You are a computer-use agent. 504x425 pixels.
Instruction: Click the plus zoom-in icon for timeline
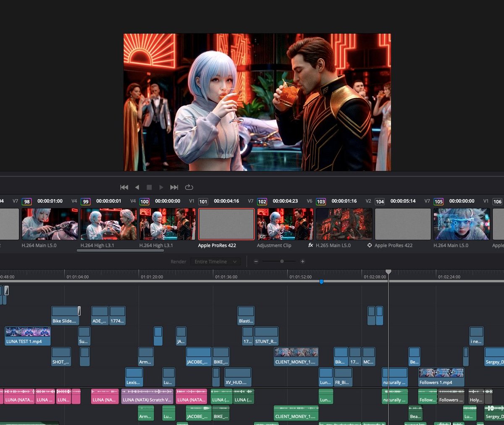[x=302, y=261]
